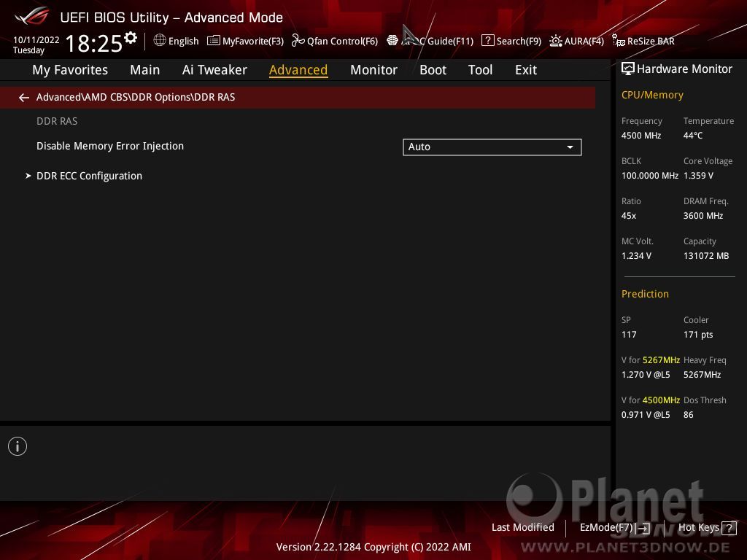Click the Search question mark icon
747x560 pixels.
(487, 41)
